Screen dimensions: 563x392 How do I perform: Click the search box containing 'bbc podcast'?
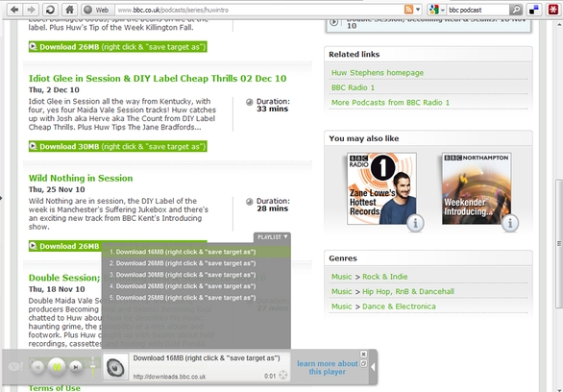pos(478,10)
